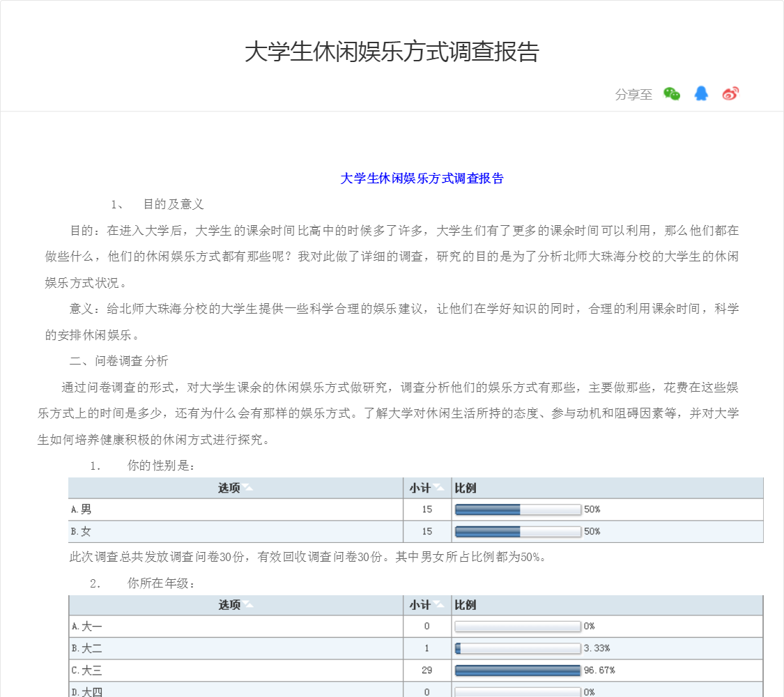Click count 15 in A.男 row
This screenshot has width=784, height=697.
[x=426, y=510]
